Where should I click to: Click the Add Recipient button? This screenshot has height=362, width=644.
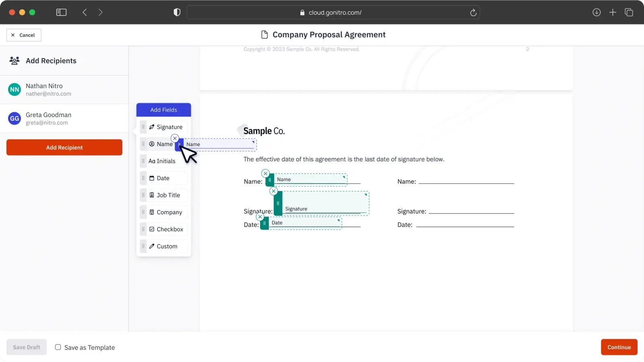(x=64, y=147)
